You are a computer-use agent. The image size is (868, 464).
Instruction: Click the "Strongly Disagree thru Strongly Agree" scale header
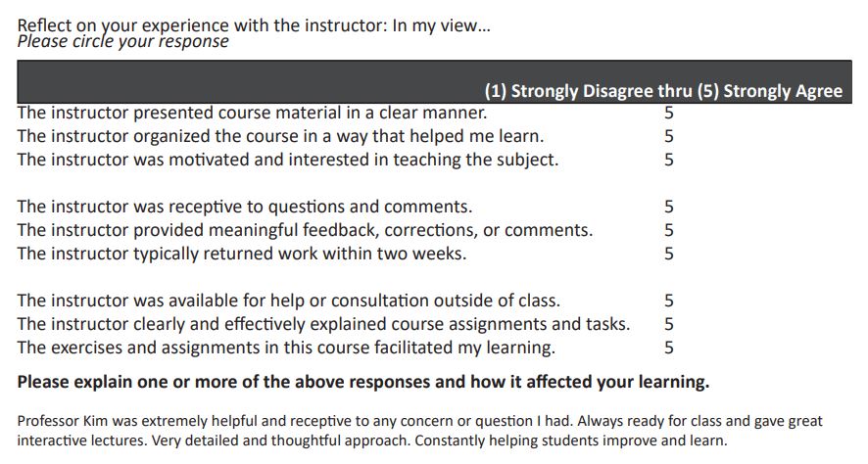663,91
